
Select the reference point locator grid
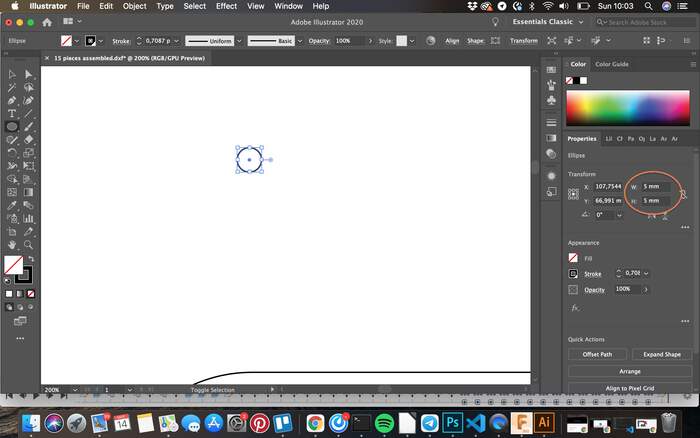[x=573, y=194]
